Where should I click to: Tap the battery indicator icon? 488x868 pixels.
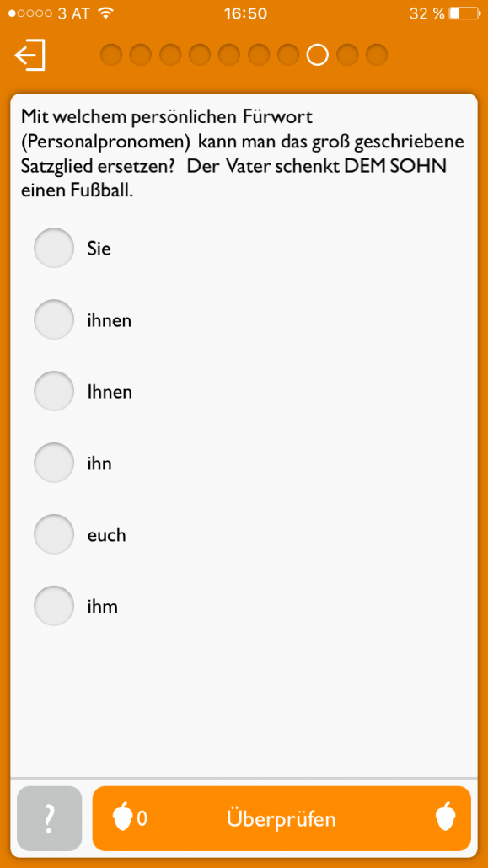point(464,13)
